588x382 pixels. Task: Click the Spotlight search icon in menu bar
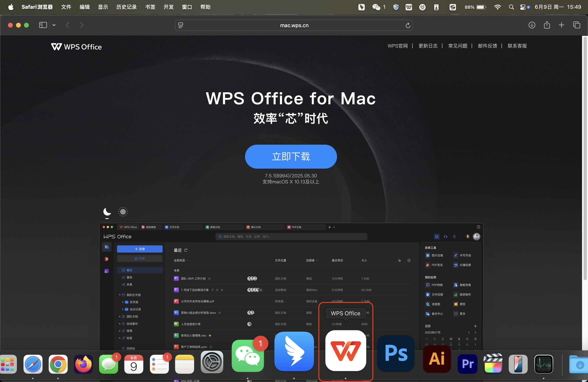[x=511, y=7]
